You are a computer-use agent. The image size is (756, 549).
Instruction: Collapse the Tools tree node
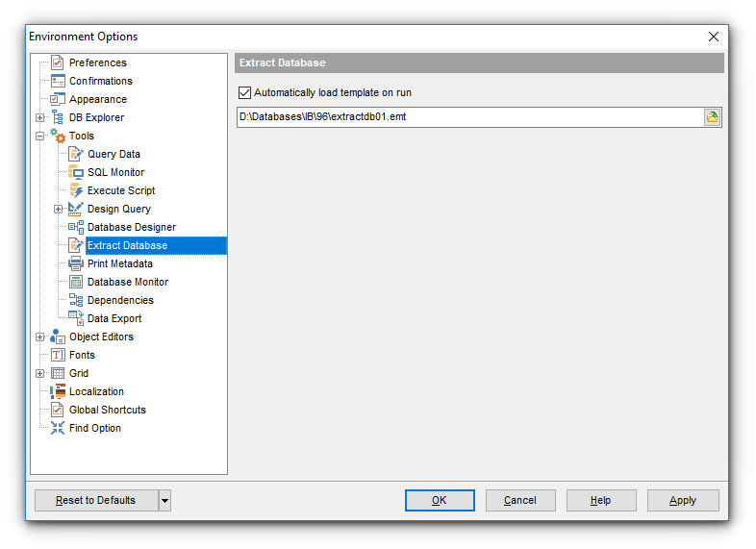39,136
